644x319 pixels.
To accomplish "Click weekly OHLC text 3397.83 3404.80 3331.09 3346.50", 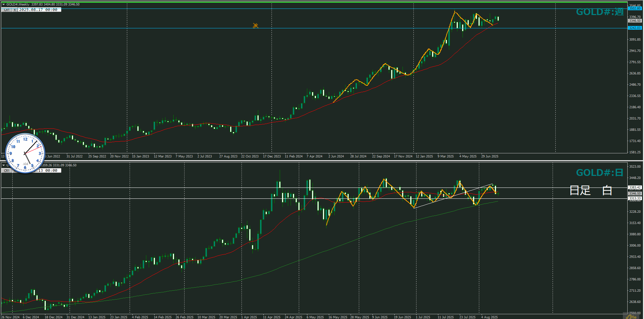I will 55,4.
